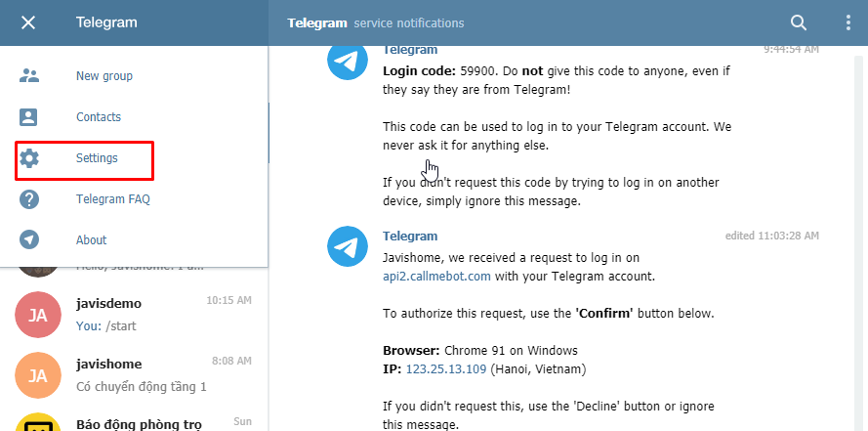Open the javishome chat with motion alert
Viewport: 868px width, 431px height.
tap(134, 375)
